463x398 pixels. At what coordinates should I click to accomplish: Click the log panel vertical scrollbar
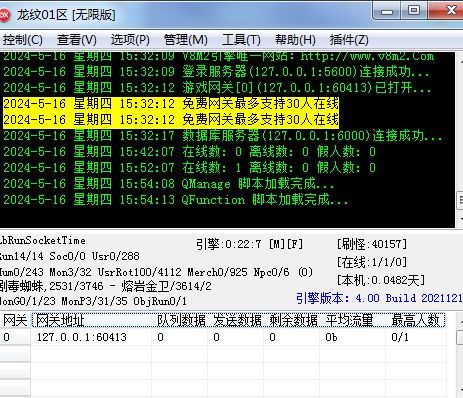click(459, 140)
